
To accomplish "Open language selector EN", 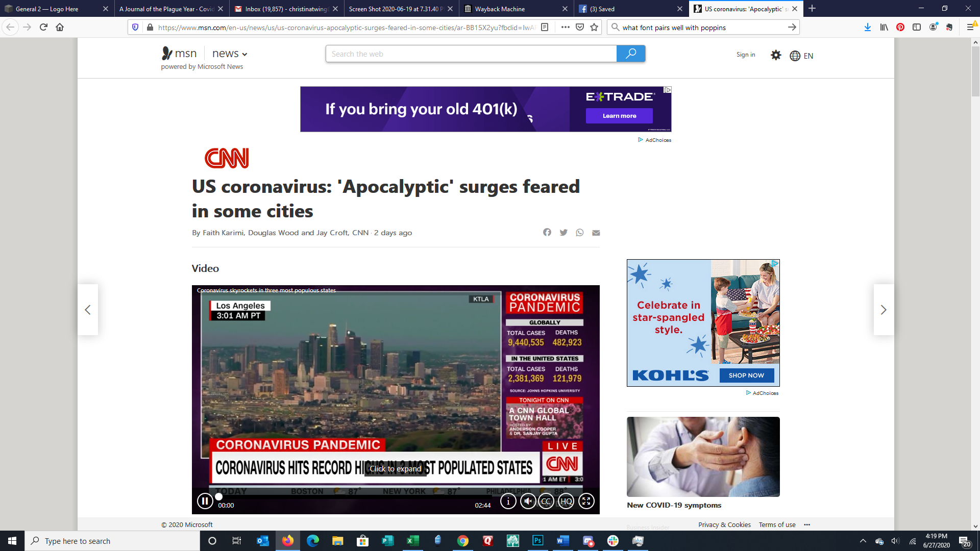I will [x=801, y=56].
